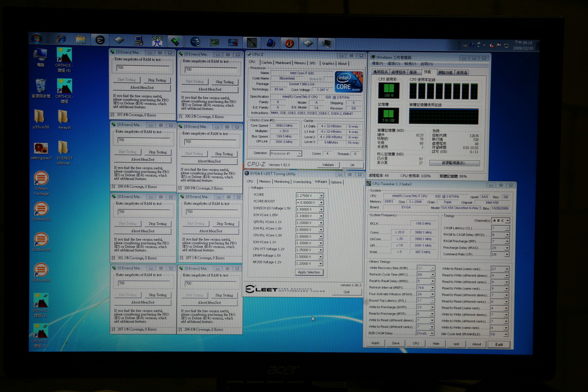This screenshot has height=392, width=588.
Task: Open the 檔案(F) menu in Task Manager
Action: point(378,64)
